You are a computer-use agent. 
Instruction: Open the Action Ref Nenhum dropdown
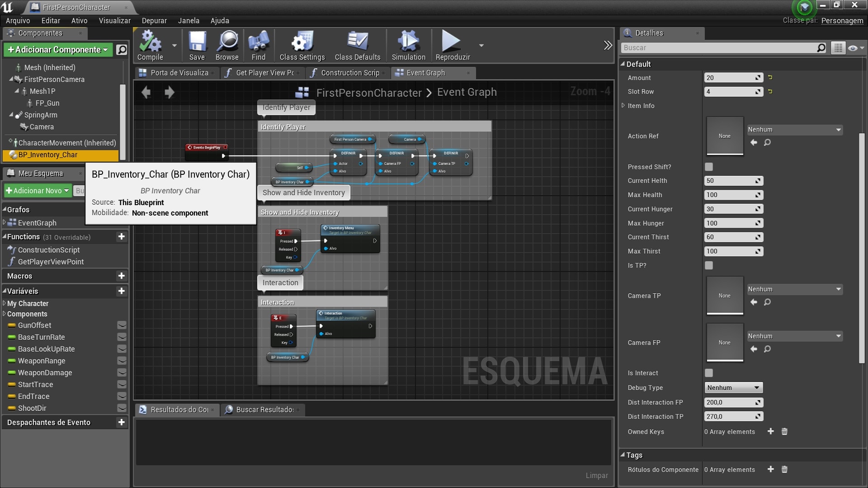pyautogui.click(x=794, y=130)
